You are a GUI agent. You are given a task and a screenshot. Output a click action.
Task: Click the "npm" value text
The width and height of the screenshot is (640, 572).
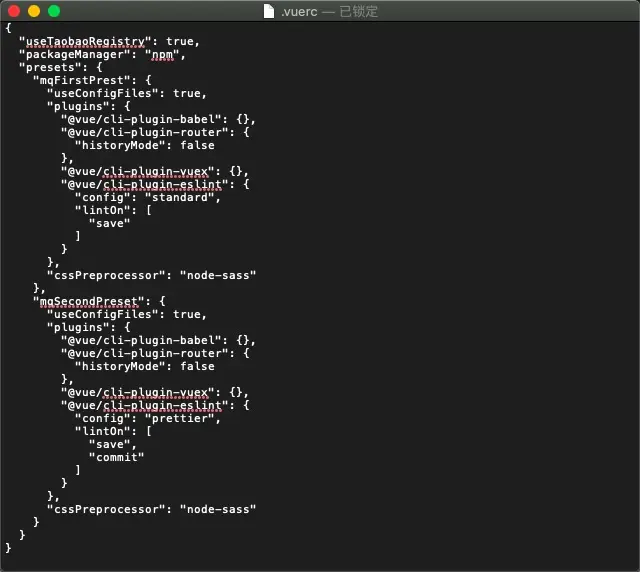tap(162, 55)
